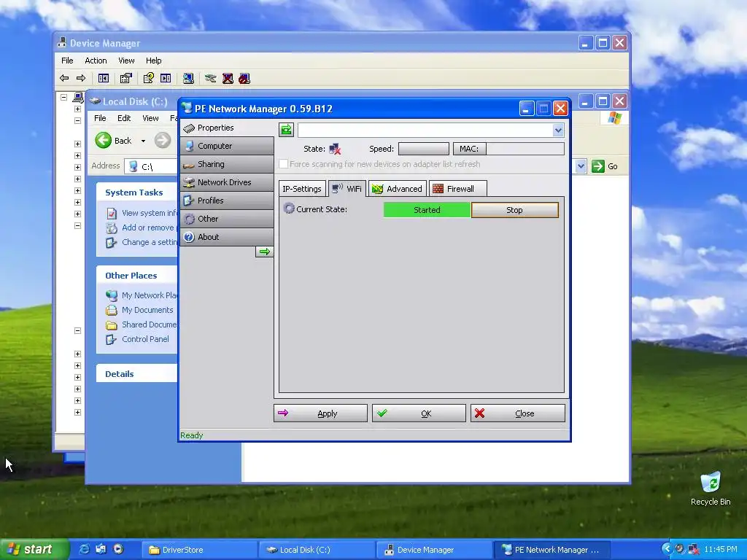Toggle the action pane icon in Device Manager toolbar
This screenshot has height=560, width=747.
pos(166,78)
